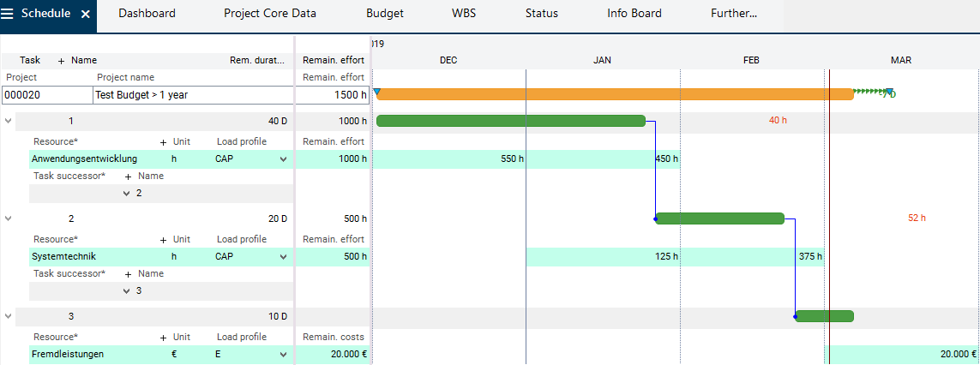Switch to the Dashboard tab
The width and height of the screenshot is (980, 365).
pyautogui.click(x=147, y=14)
